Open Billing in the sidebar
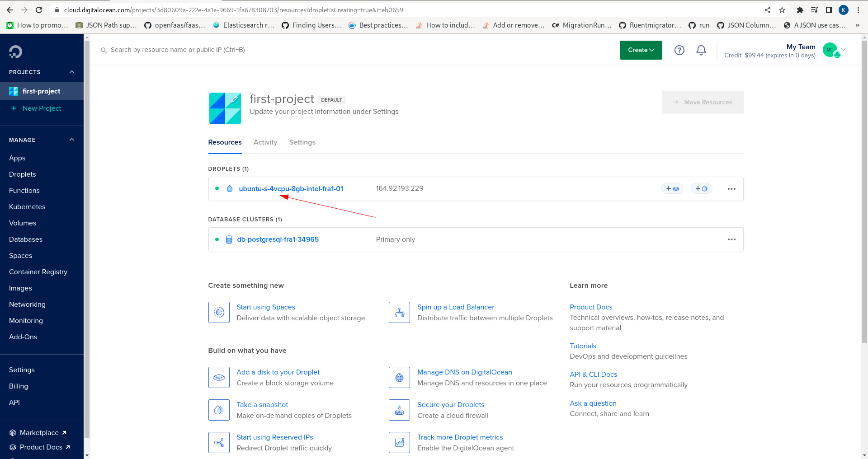 coord(19,386)
